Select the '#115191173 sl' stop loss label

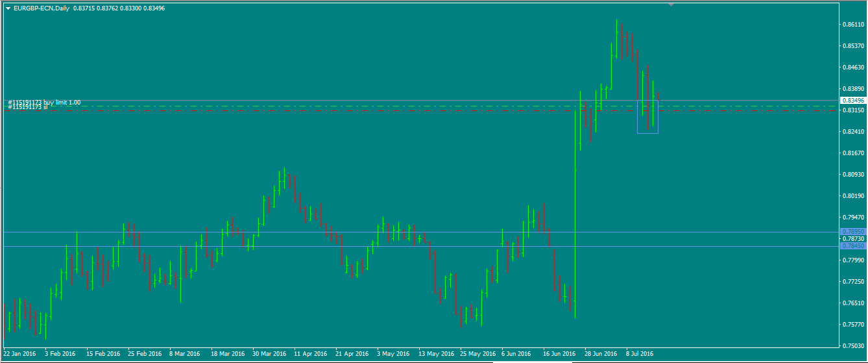28,107
